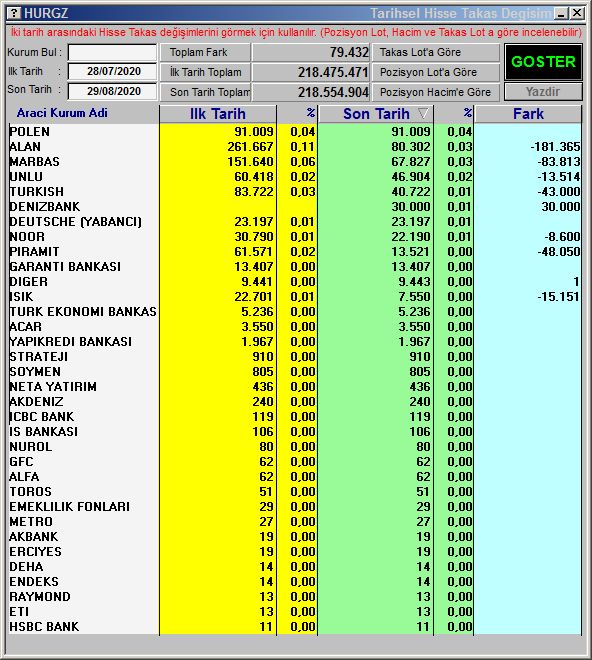Sort by the Ilk Tarih column header
This screenshot has width=592, height=660.
(218, 114)
